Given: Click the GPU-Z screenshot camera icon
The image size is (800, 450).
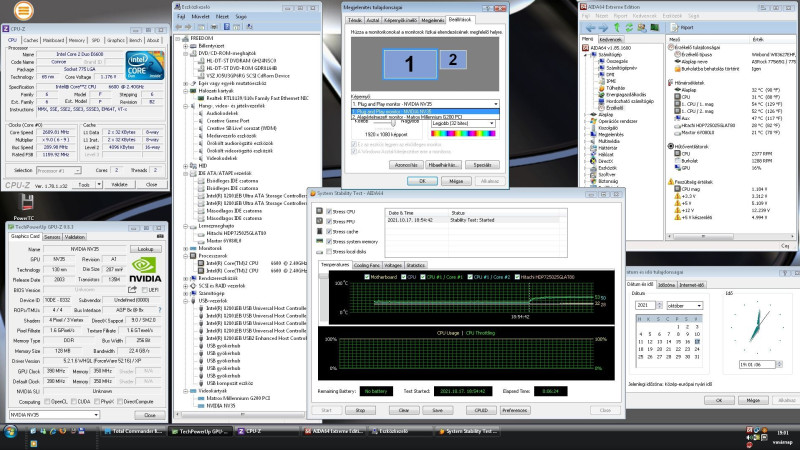Looking at the screenshot, I should click(x=160, y=236).
